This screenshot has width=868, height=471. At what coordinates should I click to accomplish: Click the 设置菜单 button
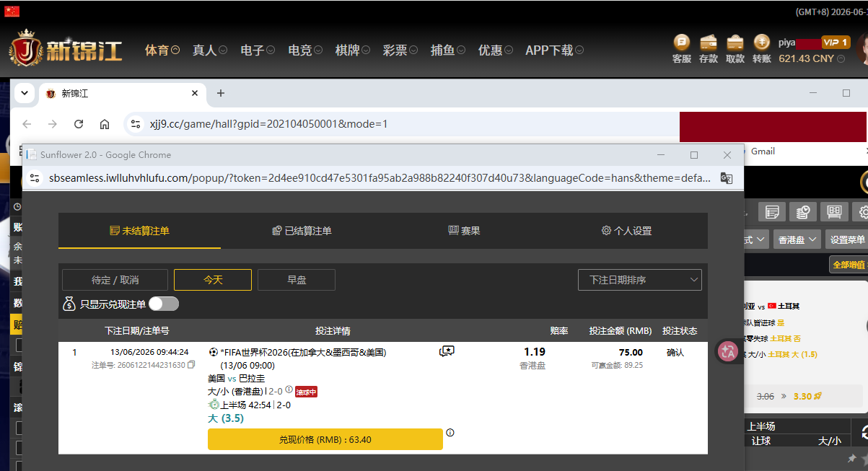(846, 239)
